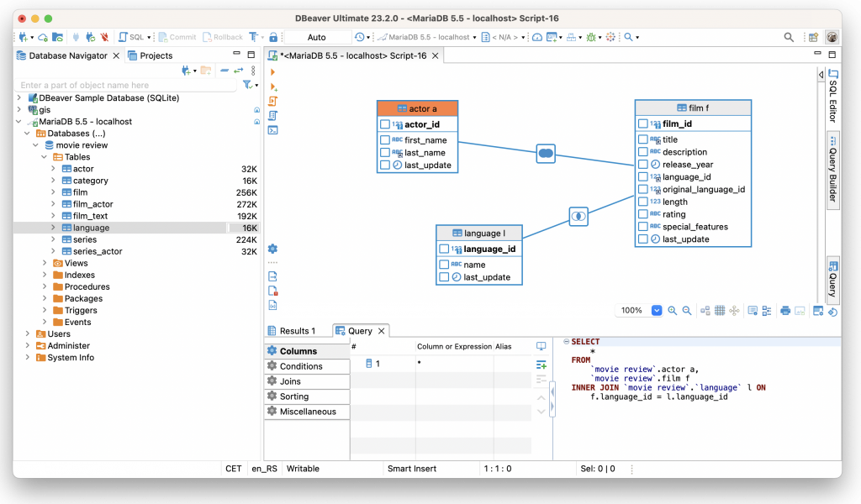Click the user avatar icon in the top right
The height and width of the screenshot is (504, 861).
[x=832, y=37]
